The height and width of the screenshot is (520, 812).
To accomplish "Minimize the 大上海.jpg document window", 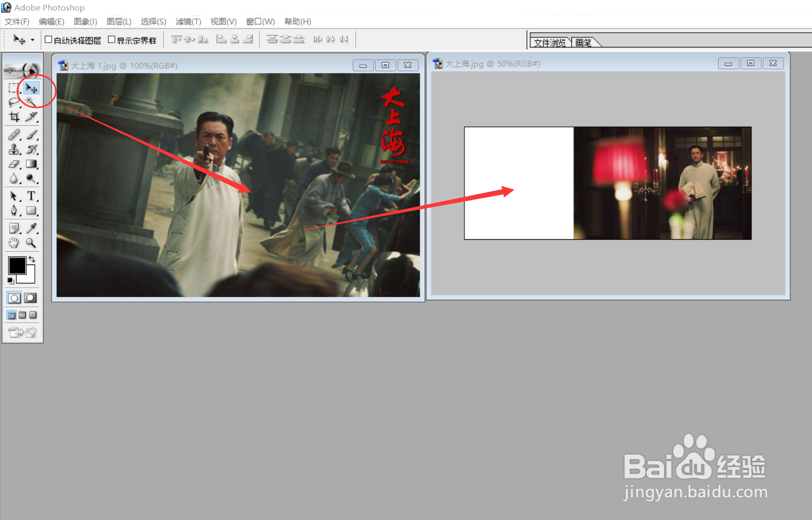I will [728, 63].
